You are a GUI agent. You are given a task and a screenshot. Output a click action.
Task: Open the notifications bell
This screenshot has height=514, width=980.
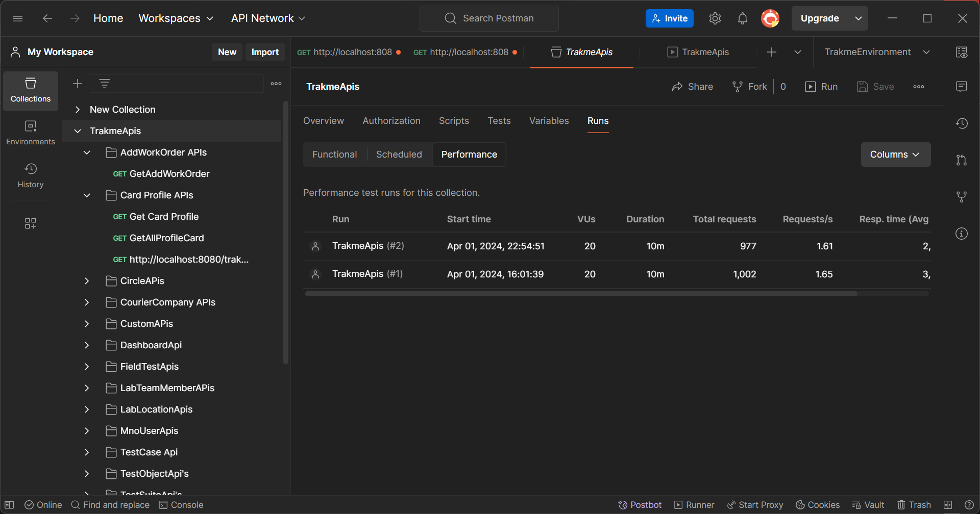click(x=743, y=18)
